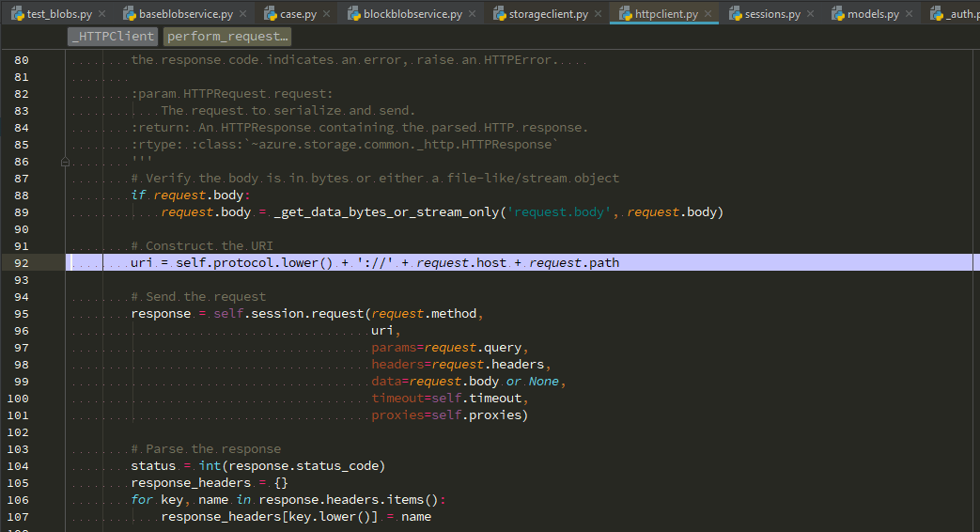Screen dimensions: 980x532
Task: Click '# Send the request' comment
Action: pos(198,296)
